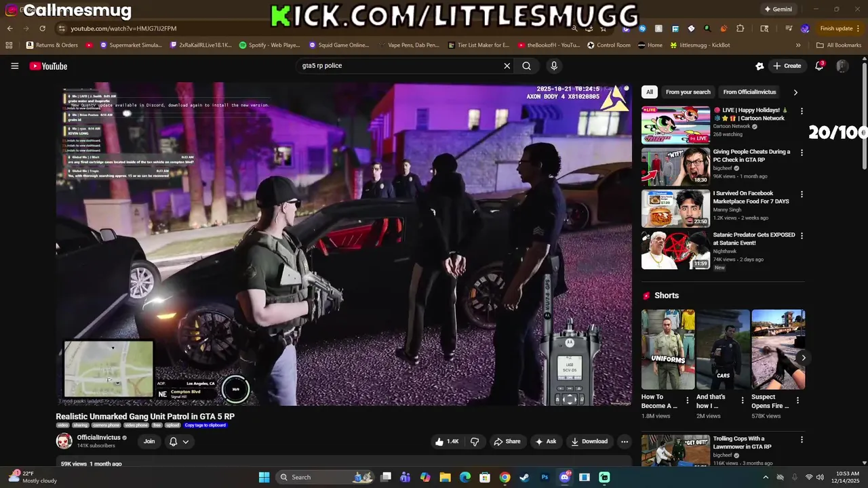Screen dimensions: 868x488
Task: Expand hidden bookmarks chevron
Action: (798, 45)
